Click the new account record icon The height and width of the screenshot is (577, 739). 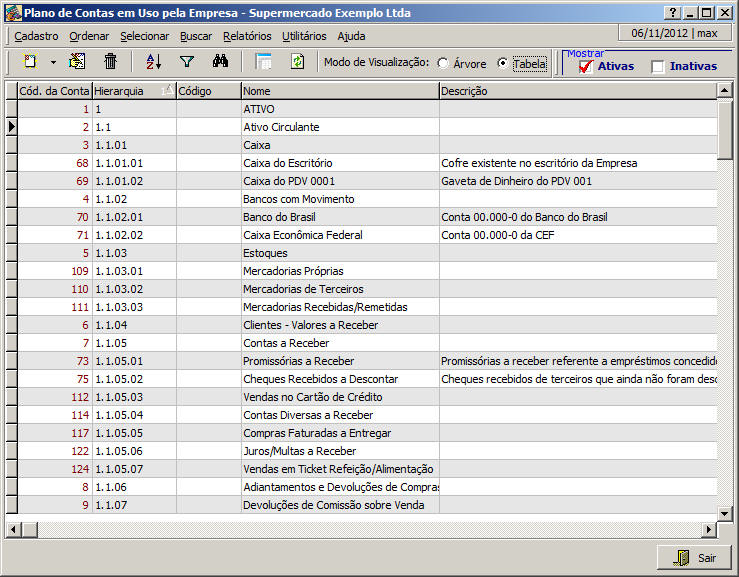coord(30,62)
